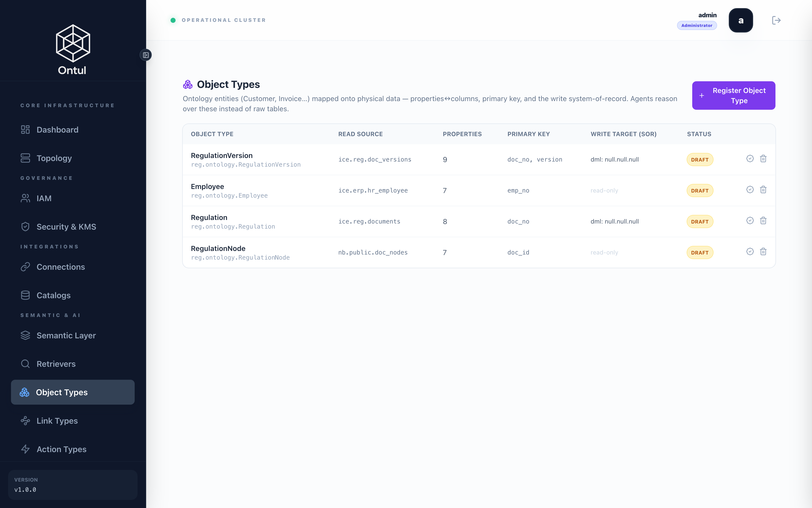Open the admin avatar 'a'
The image size is (812, 508).
pos(740,21)
